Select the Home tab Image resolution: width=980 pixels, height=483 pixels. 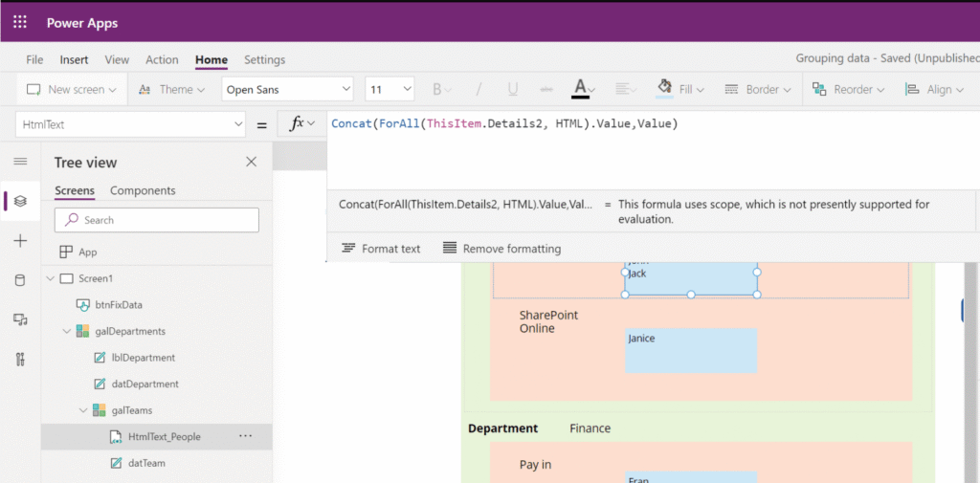tap(212, 60)
